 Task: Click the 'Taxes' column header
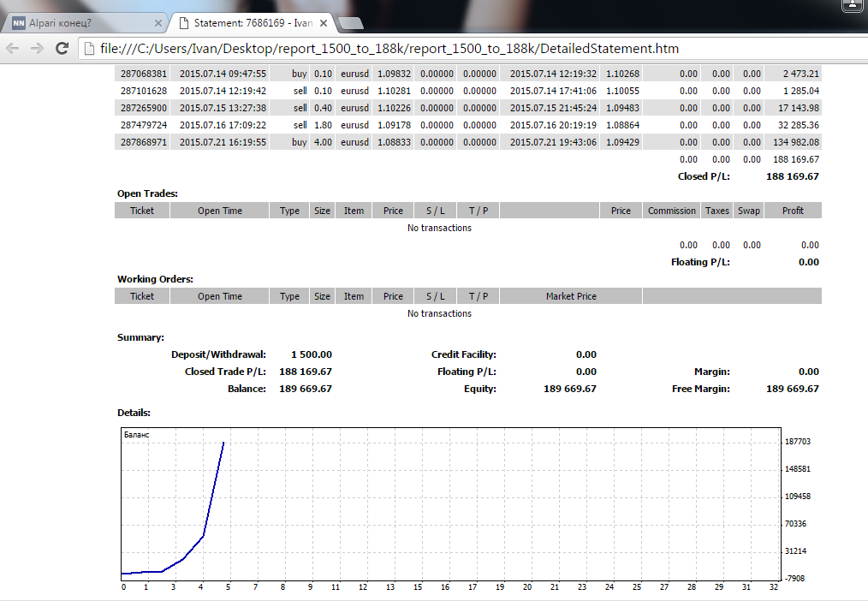click(716, 211)
